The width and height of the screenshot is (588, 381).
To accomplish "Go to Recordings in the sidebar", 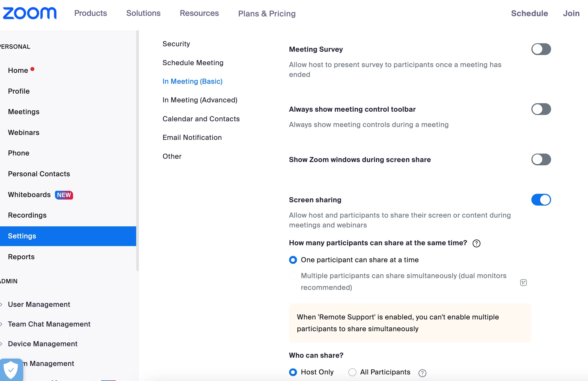I will click(27, 215).
